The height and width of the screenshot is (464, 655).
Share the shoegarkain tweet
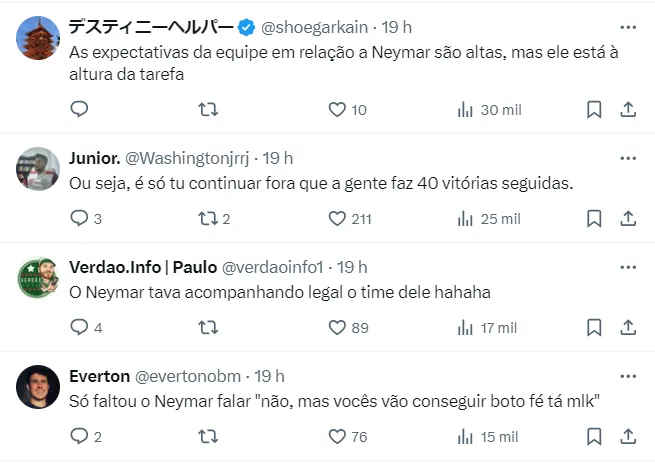click(627, 109)
